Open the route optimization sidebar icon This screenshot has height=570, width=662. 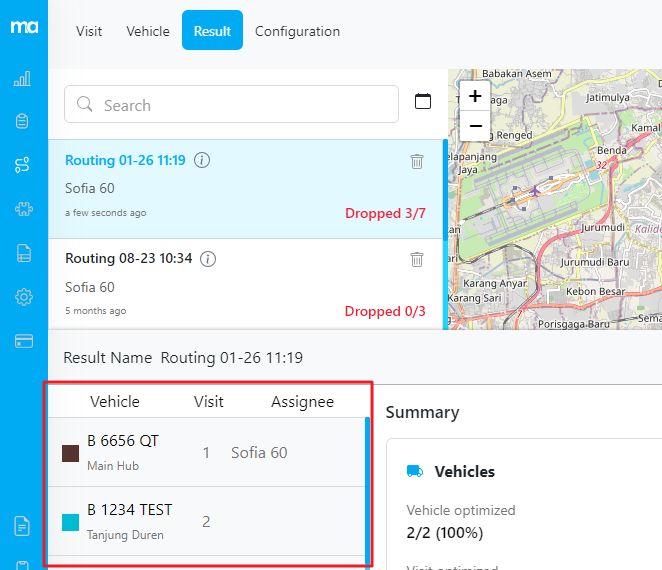tap(22, 165)
